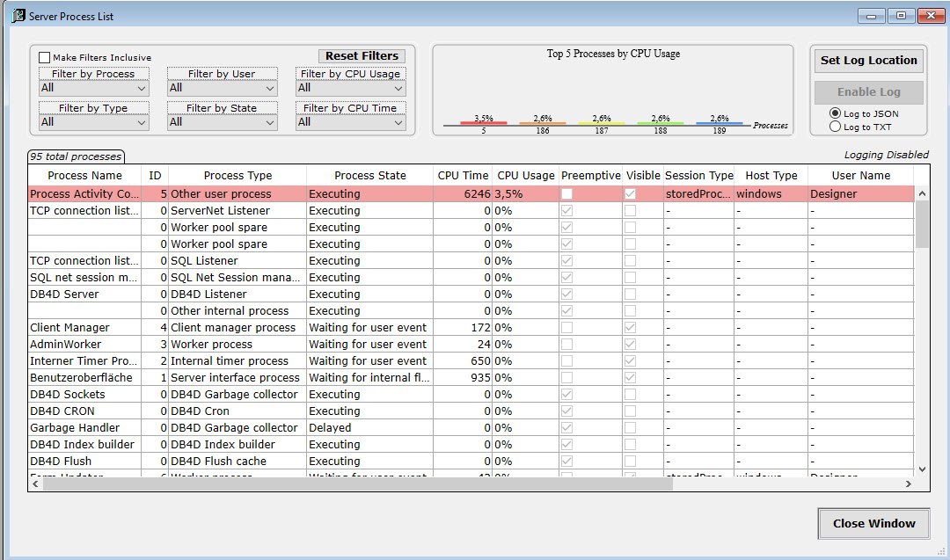950x560 pixels.
Task: Click the orange CPU bar for process 186
Action: pos(542,123)
